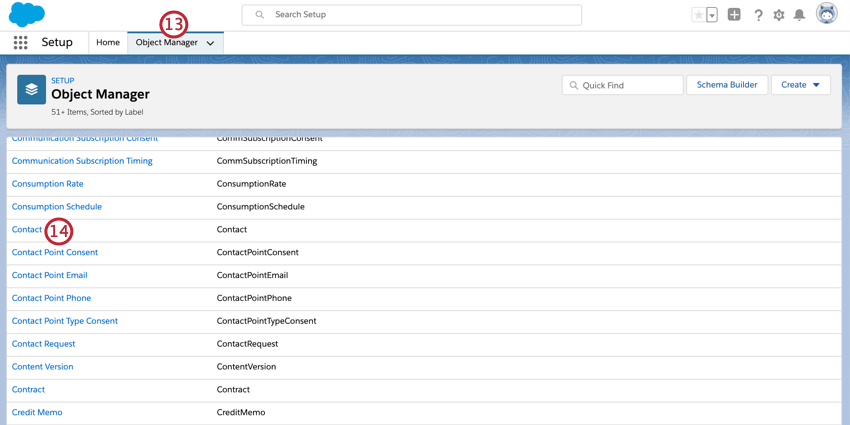View notifications bell icon
850x425 pixels.
tap(799, 15)
